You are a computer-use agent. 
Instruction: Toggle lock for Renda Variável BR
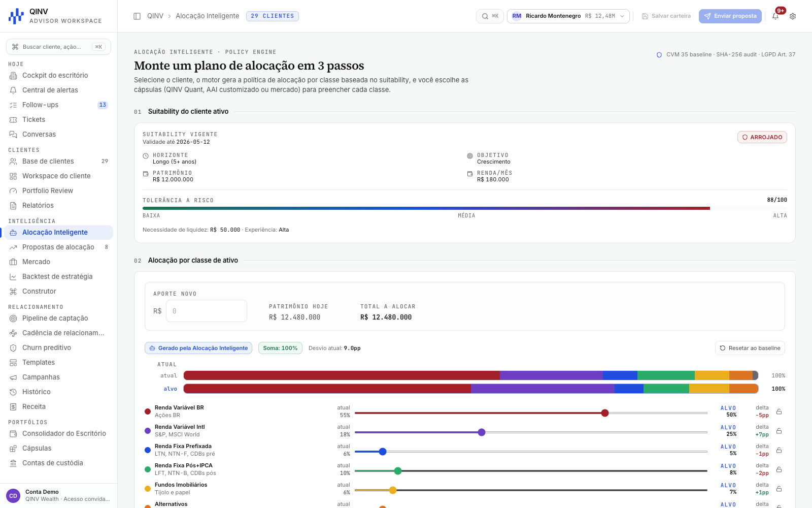tap(779, 411)
